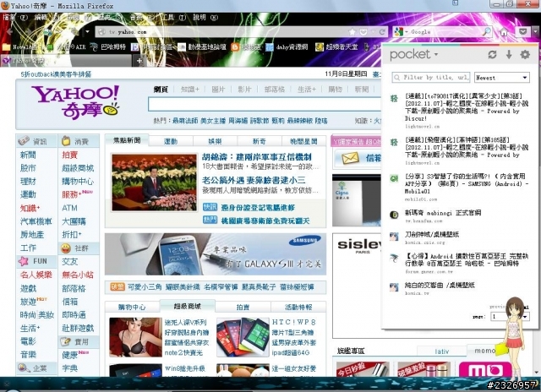The image size is (541, 392).
Task: Open the Samsung Galaxy S III banner
Action: [x=216, y=254]
